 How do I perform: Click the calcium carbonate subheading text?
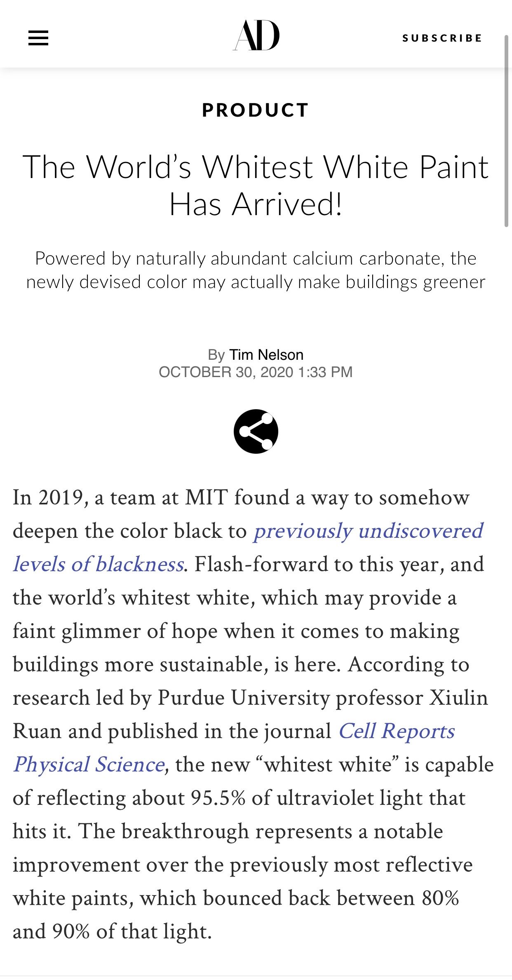256,270
